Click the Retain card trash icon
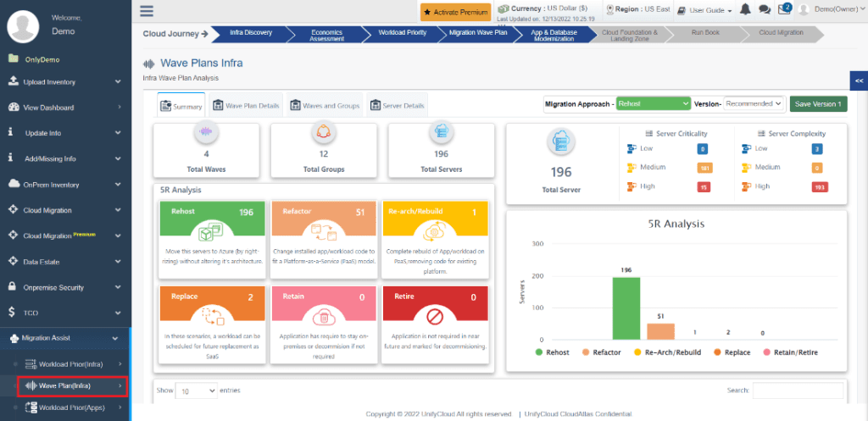 click(x=322, y=317)
